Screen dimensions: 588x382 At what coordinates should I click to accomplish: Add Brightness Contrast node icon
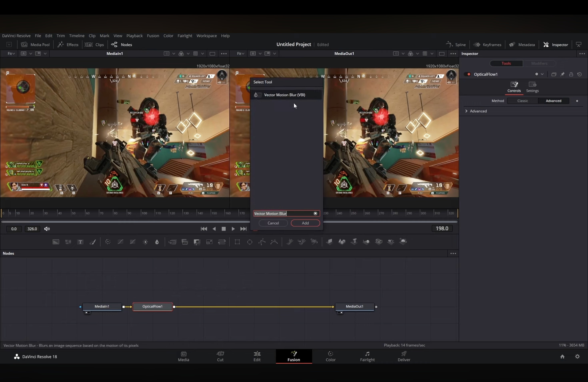coord(145,242)
